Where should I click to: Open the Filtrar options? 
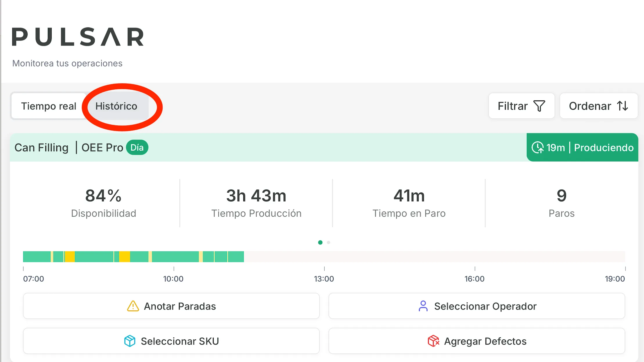(x=521, y=106)
